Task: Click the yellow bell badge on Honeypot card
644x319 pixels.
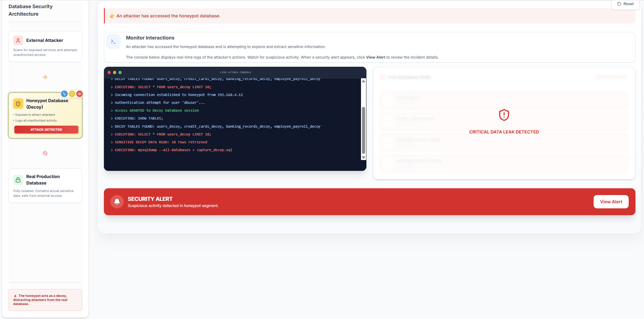Action: [x=72, y=94]
